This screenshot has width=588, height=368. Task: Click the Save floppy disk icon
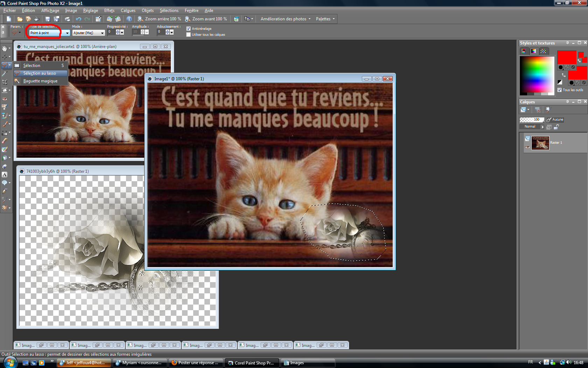[48, 19]
